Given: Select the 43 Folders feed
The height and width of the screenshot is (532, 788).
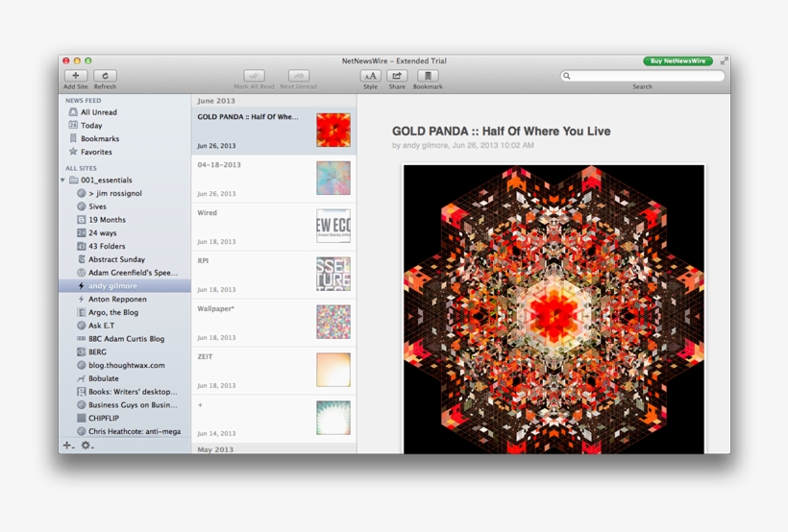Looking at the screenshot, I should coord(125,246).
